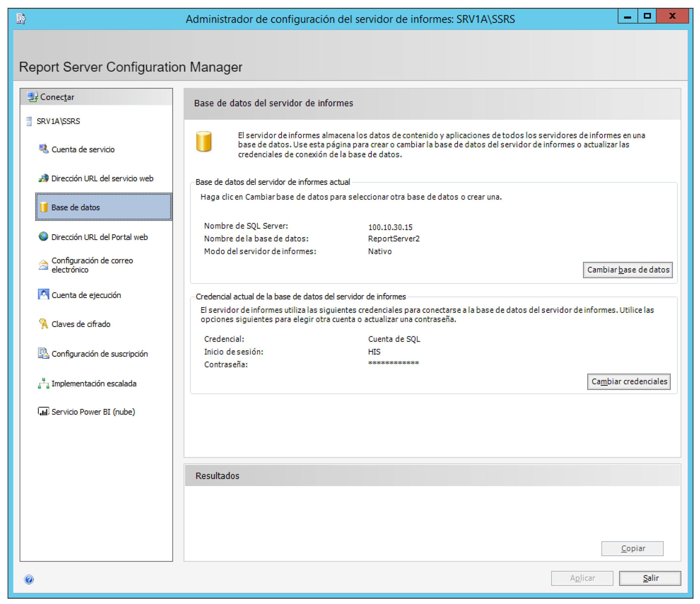
Task: Click the Salir button
Action: tap(650, 578)
